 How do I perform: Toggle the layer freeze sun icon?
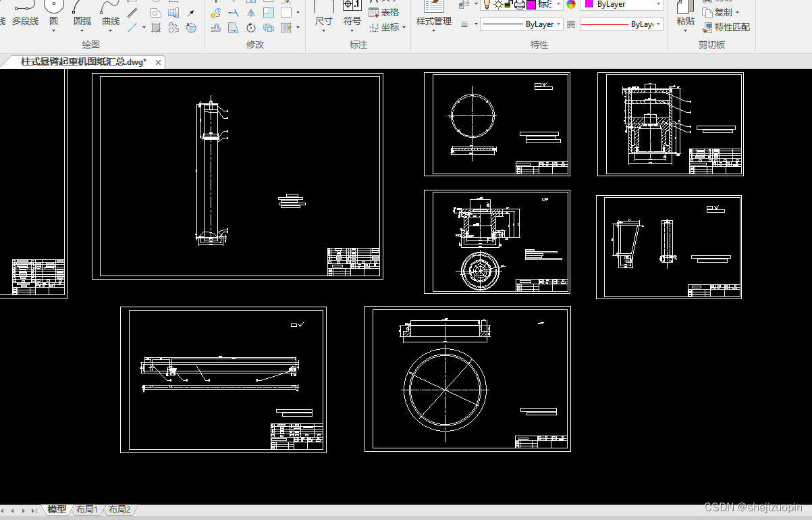pyautogui.click(x=497, y=5)
